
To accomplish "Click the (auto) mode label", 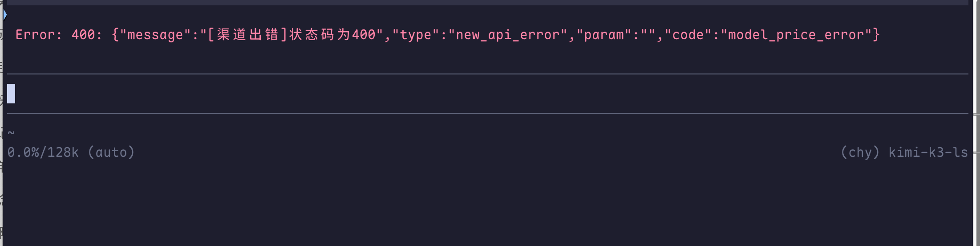I will [111, 152].
